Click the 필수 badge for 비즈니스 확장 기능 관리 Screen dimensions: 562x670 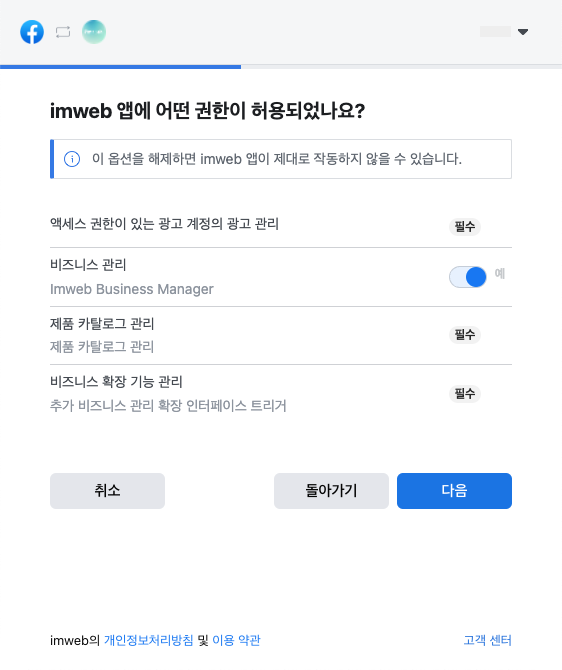(x=465, y=394)
